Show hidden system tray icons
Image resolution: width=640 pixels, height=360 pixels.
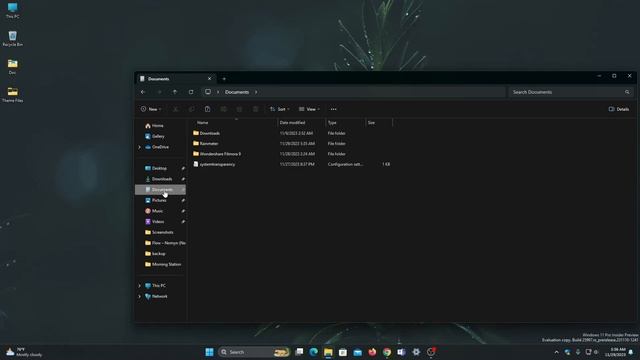pos(556,352)
